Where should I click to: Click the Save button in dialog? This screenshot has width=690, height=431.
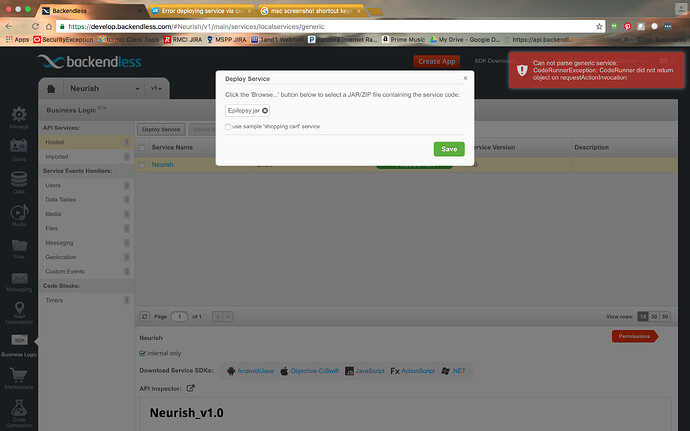449,149
